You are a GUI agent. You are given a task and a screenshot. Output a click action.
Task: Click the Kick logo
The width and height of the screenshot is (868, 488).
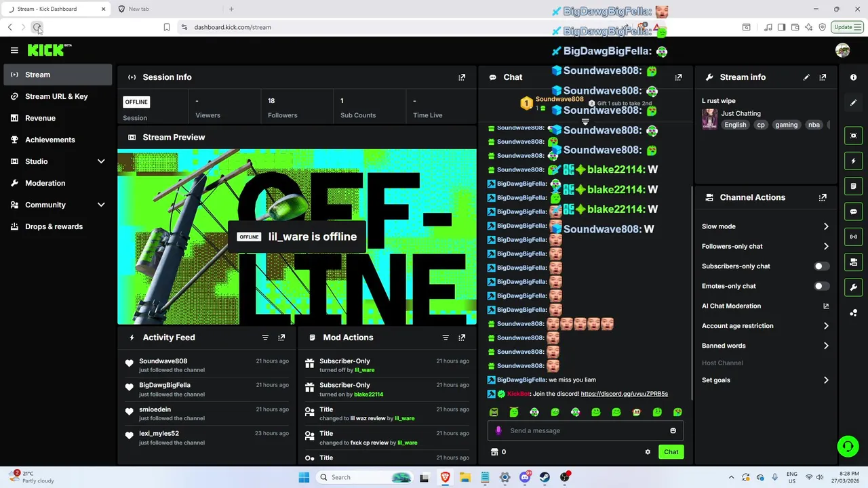click(49, 50)
